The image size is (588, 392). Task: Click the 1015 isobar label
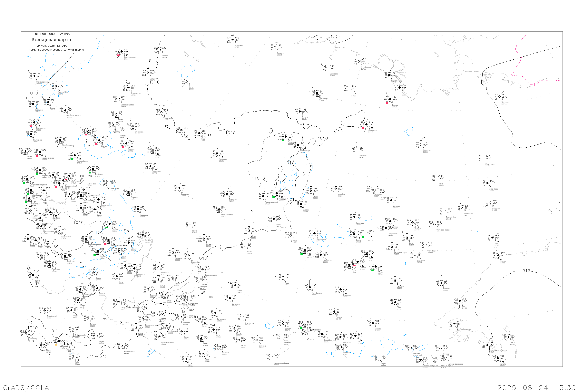tap(525, 271)
